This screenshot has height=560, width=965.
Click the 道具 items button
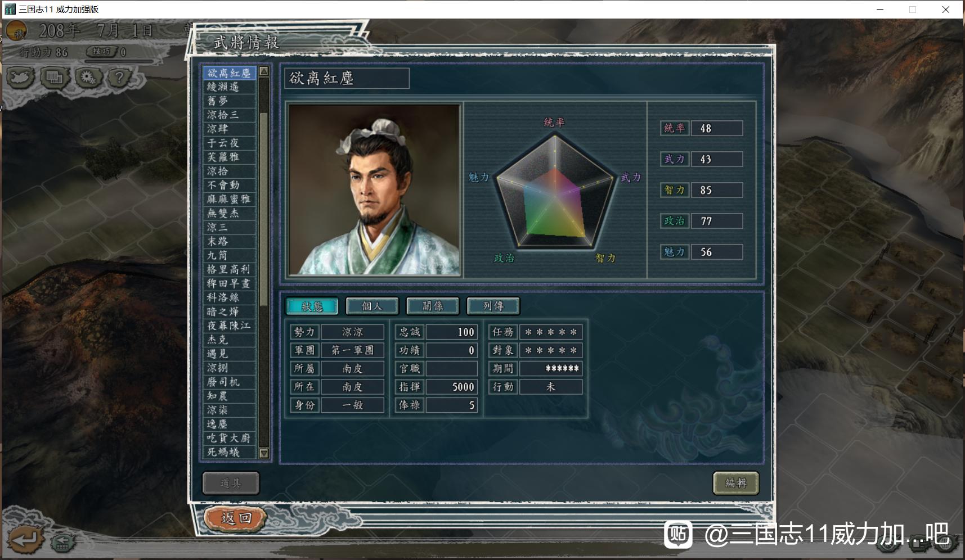[231, 483]
